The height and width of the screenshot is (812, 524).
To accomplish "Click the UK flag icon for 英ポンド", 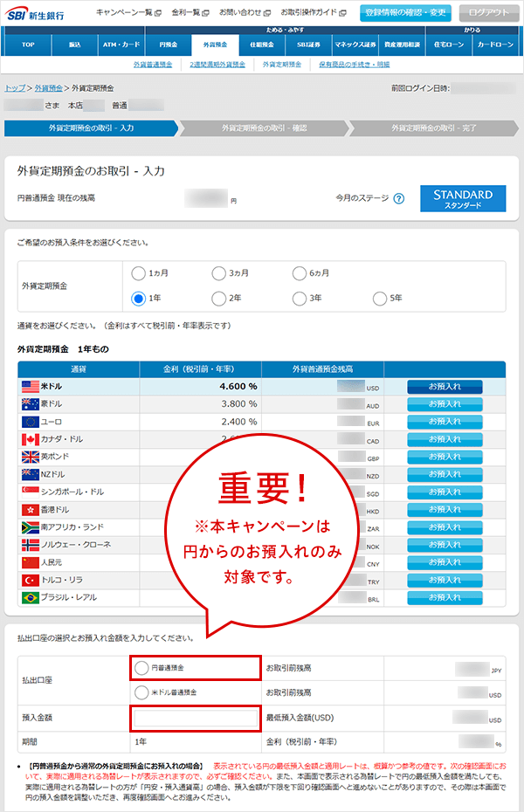I will click(29, 457).
